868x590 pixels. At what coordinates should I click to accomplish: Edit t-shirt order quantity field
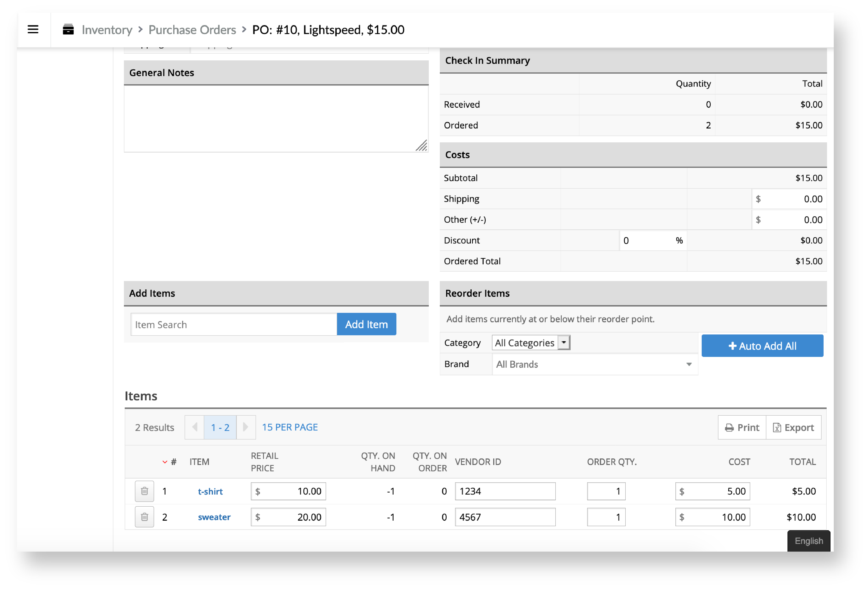(606, 491)
